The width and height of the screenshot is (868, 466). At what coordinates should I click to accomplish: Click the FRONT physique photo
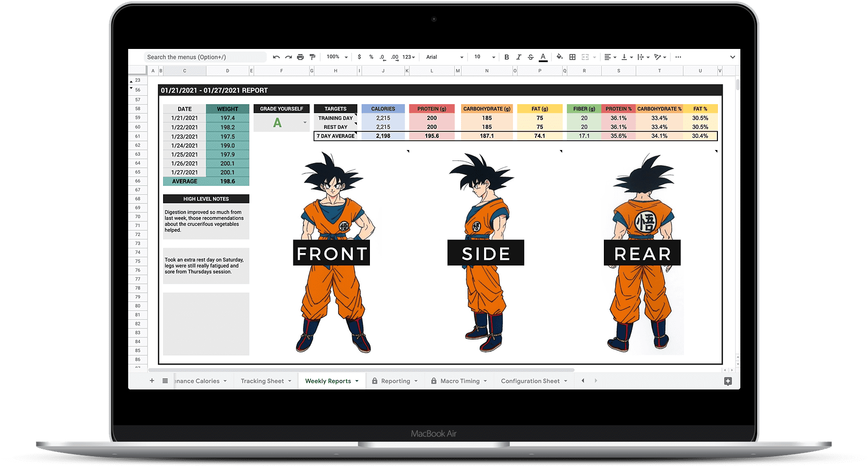pyautogui.click(x=332, y=253)
